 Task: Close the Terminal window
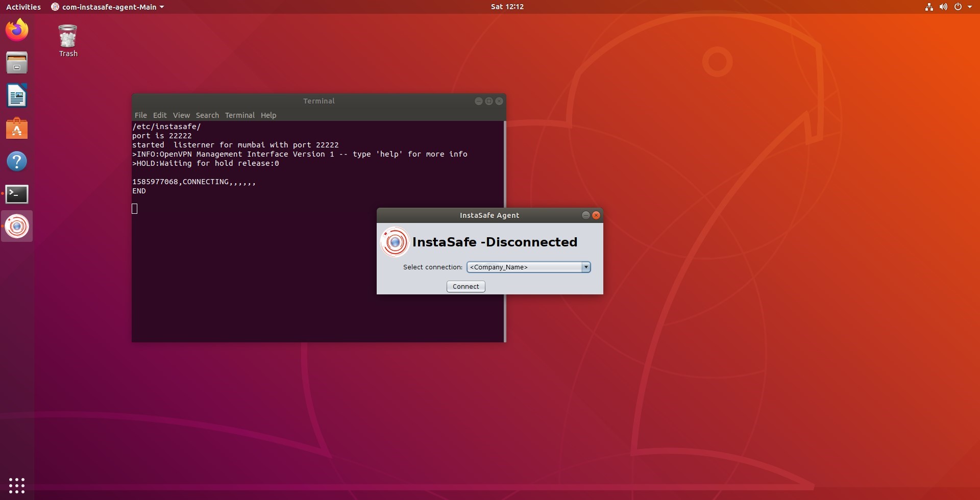(499, 101)
